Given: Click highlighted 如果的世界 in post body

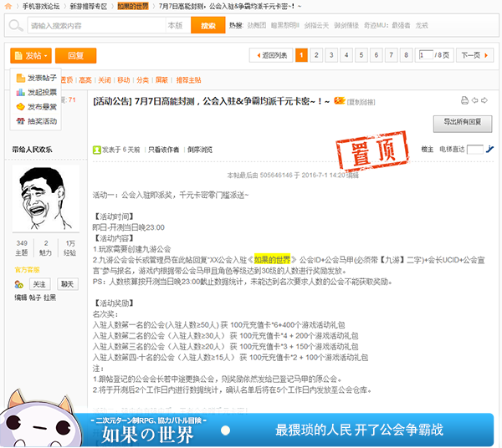Looking at the screenshot, I should (x=272, y=259).
